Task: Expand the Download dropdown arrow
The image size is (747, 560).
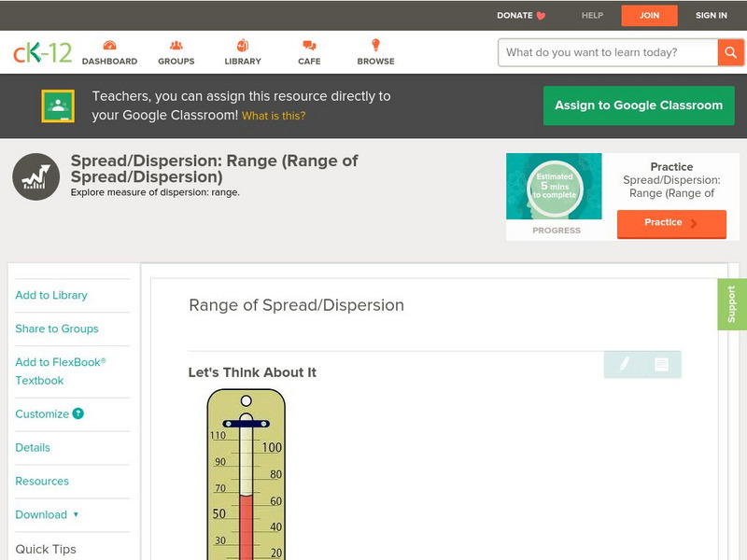Action: [76, 514]
